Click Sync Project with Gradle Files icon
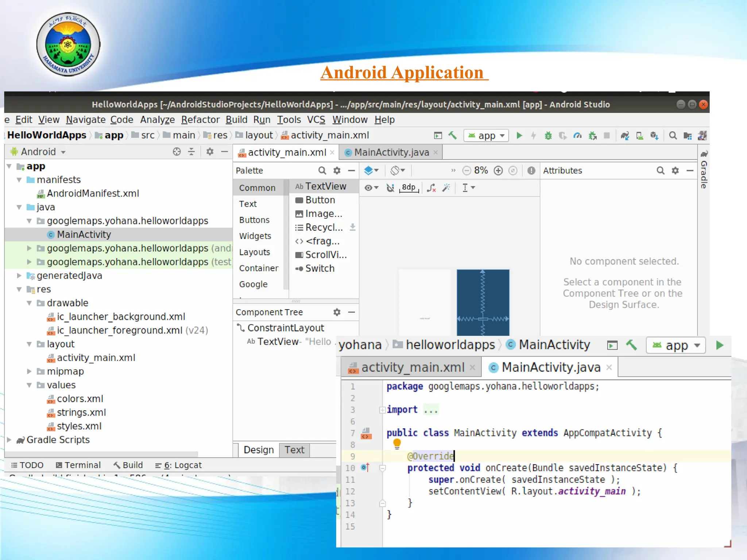Screen dimensions: 747x560 pos(625,136)
